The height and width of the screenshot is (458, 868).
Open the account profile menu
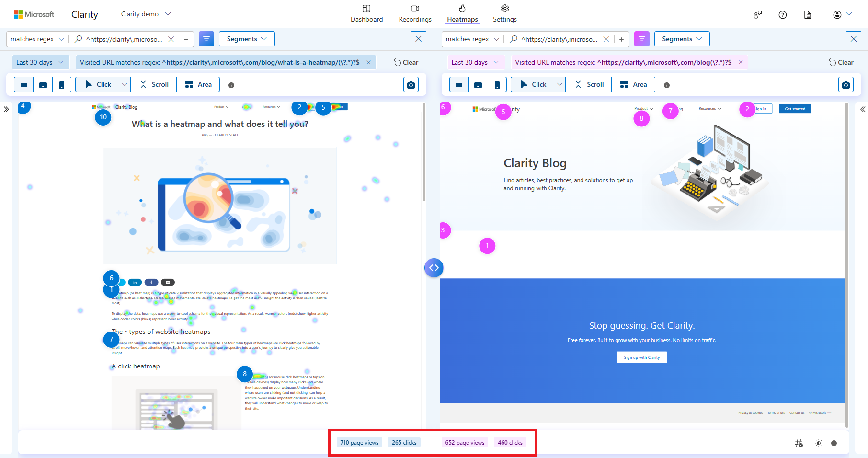pyautogui.click(x=842, y=15)
